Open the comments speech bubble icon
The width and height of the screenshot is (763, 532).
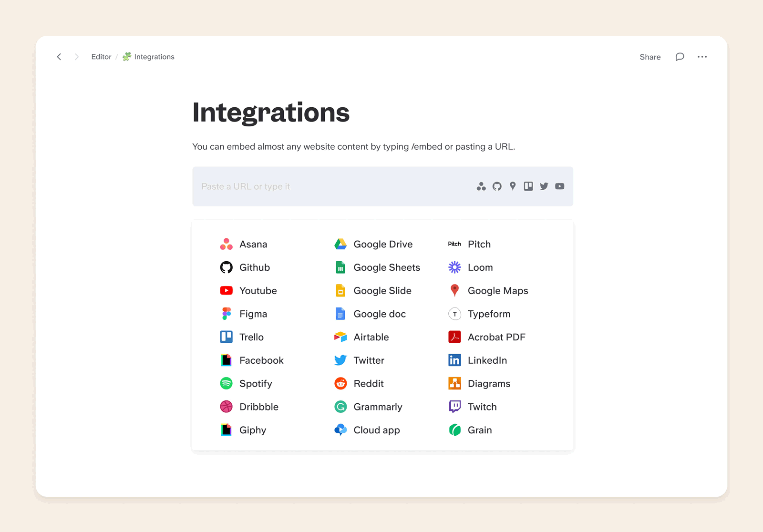pos(680,57)
